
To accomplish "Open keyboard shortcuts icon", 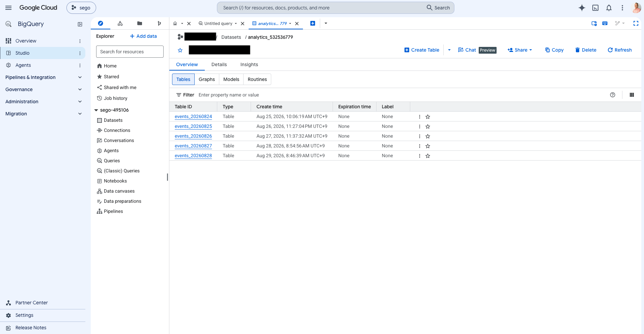I will coord(605,23).
